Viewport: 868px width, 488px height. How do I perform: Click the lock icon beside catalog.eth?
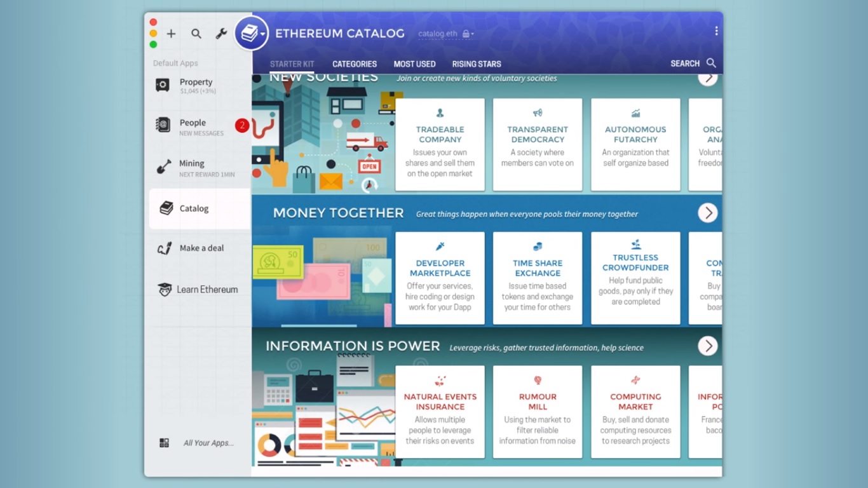(466, 34)
